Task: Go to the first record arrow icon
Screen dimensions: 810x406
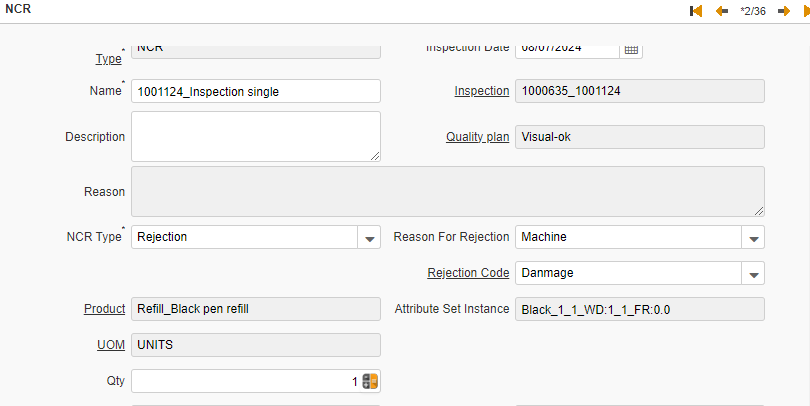Action: 696,11
